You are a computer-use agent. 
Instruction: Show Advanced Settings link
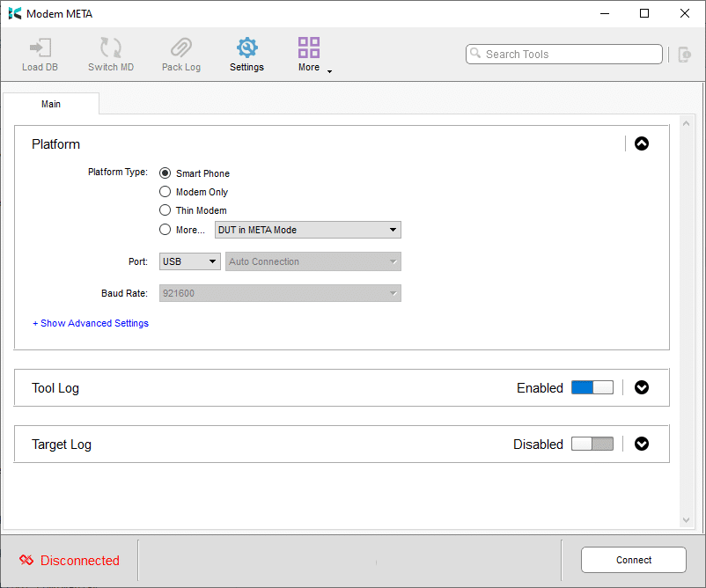click(91, 323)
